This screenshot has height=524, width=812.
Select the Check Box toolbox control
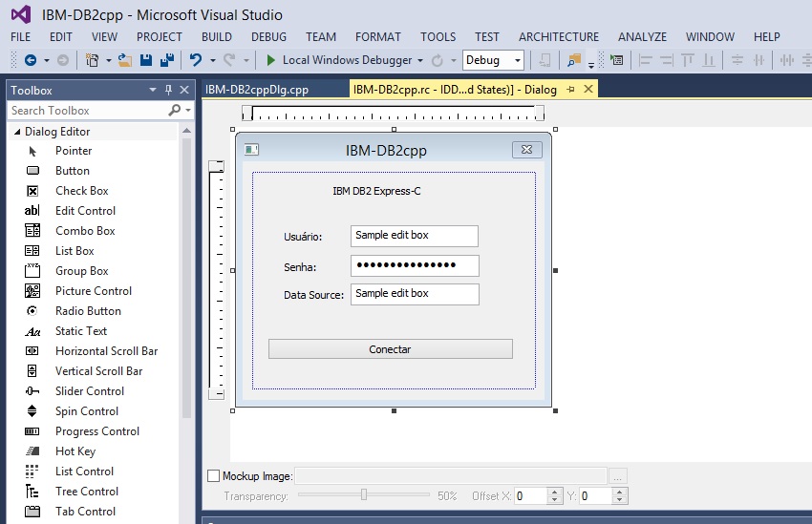81,191
